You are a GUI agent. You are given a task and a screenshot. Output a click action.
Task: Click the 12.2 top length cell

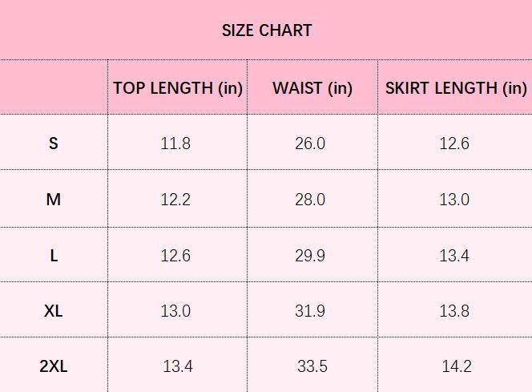tap(175, 200)
